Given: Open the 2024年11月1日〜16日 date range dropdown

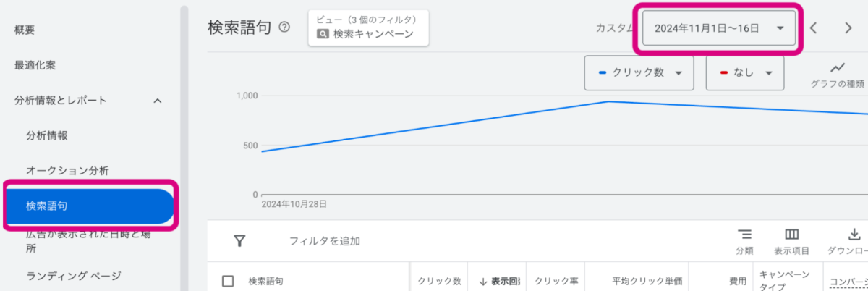Looking at the screenshot, I should [719, 28].
